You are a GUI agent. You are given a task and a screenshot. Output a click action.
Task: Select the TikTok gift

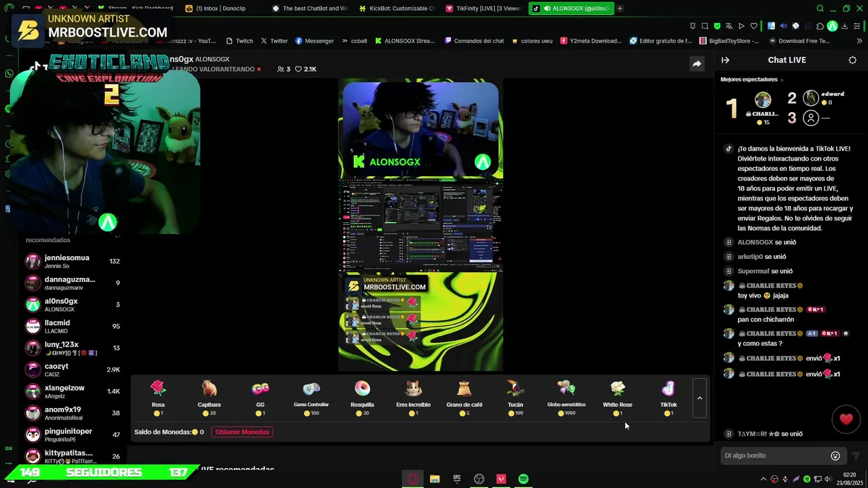[669, 398]
